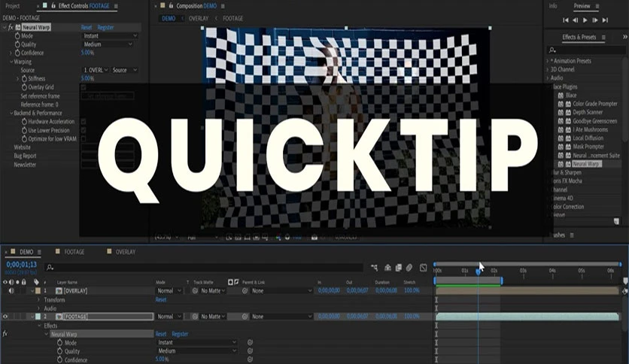Jump to last frame in Preview panel
The image size is (629, 364).
point(605,20)
